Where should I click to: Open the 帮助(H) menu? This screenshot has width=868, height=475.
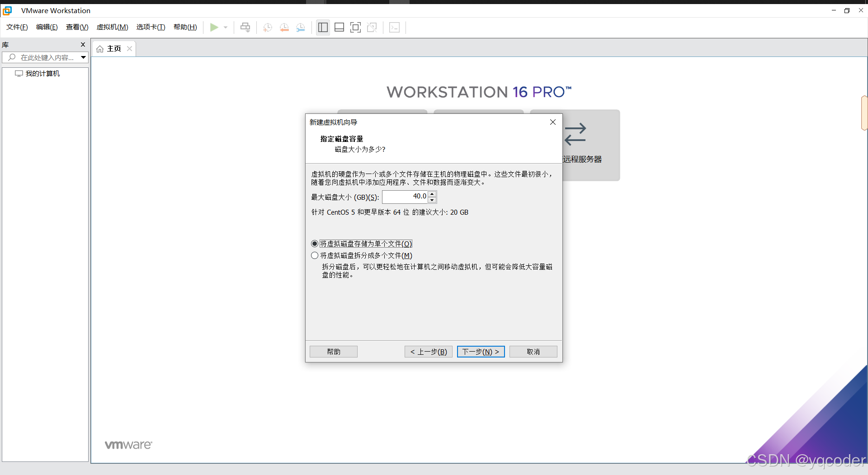tap(185, 27)
